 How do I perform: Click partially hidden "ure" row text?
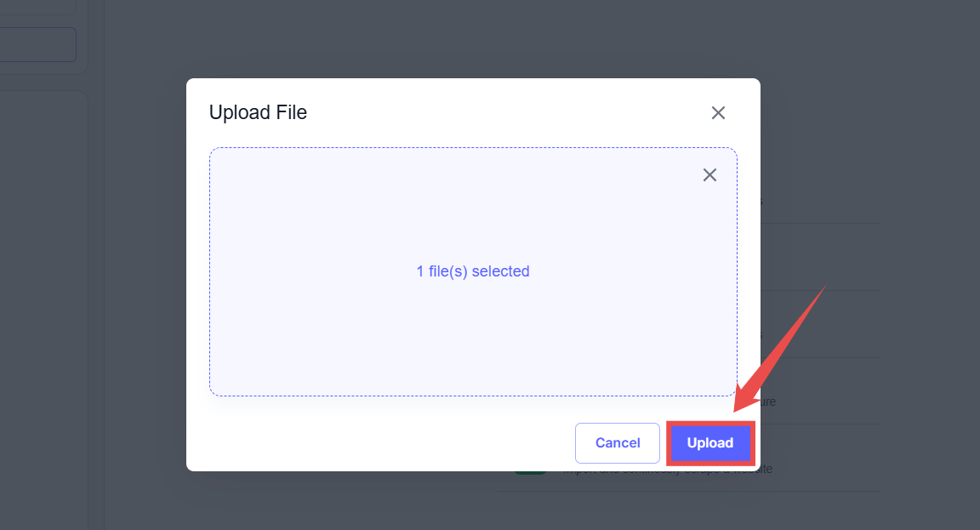767,402
